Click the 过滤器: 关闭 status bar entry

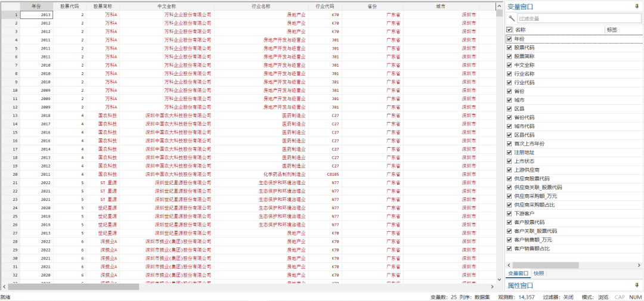pos(558,297)
